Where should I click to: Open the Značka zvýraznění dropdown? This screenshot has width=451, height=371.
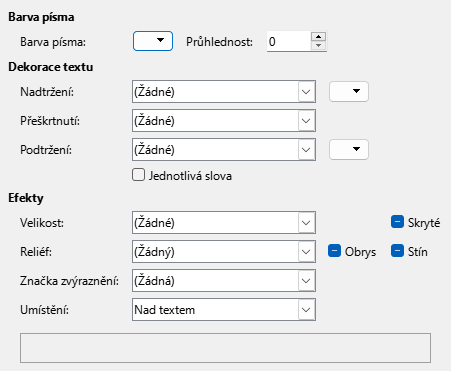[224, 280]
